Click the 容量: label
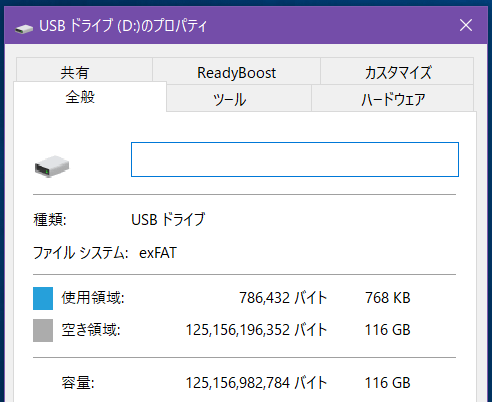 click(78, 383)
